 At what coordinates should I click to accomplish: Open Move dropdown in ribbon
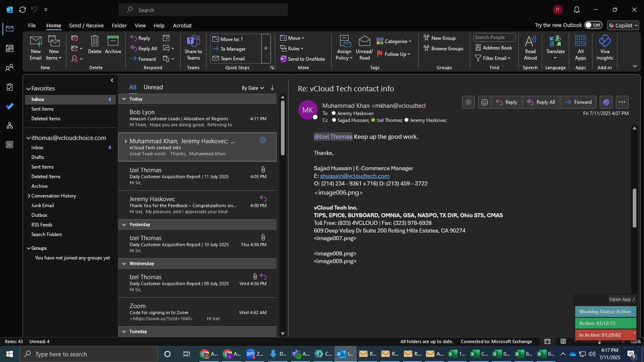coord(292,38)
